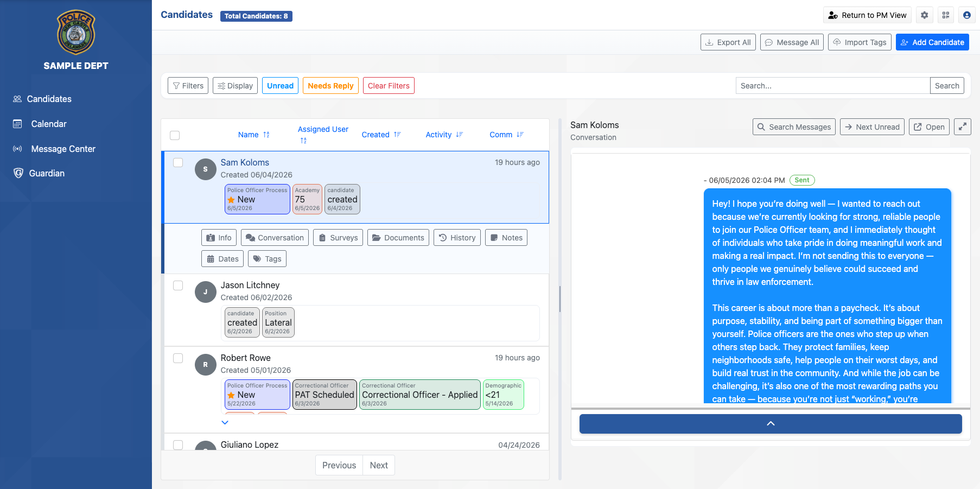The image size is (980, 489).
Task: Open Notes tab for Sam Koloms
Action: click(506, 238)
